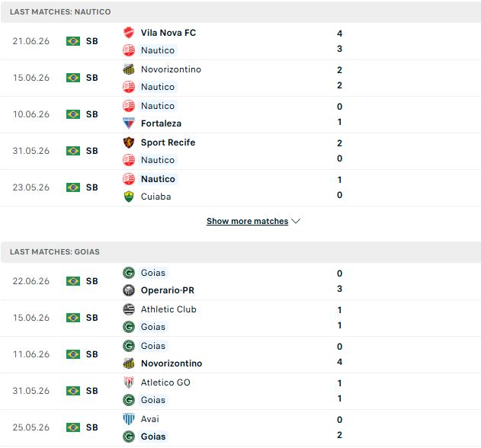The width and height of the screenshot is (481, 448).
Task: Click the chevron beside Show more matches
Action: pyautogui.click(x=296, y=221)
